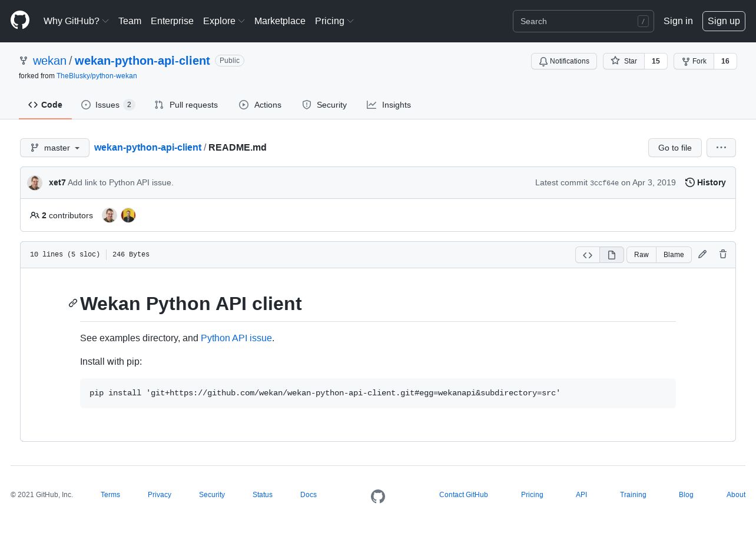Switch to the Security tab
Viewport: 756px width, 533px height.
[x=324, y=105]
